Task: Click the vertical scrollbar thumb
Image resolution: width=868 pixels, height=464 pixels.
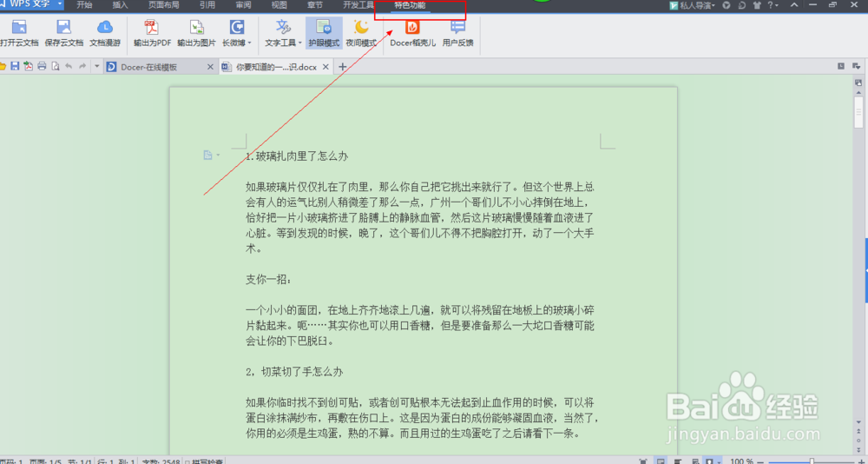Action: pos(858,113)
